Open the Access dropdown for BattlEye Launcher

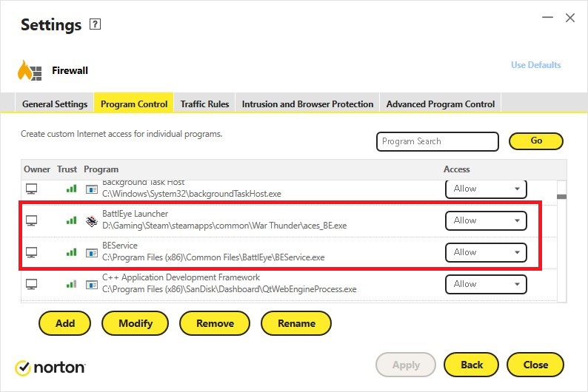tap(486, 220)
